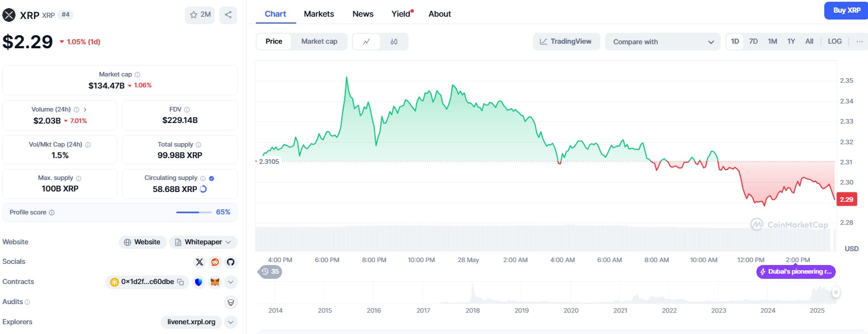Click the MetaMask fox icon
Screen dimensions: 868x334
point(215,282)
